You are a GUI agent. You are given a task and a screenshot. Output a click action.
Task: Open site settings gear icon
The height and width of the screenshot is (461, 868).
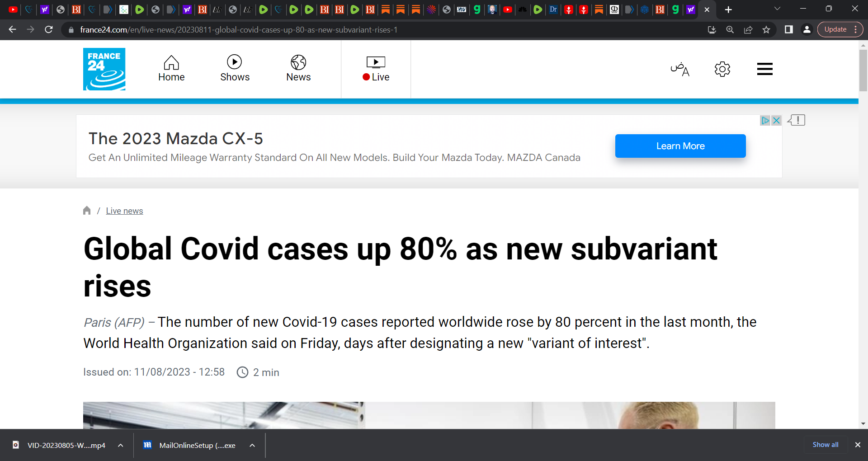[x=722, y=69]
